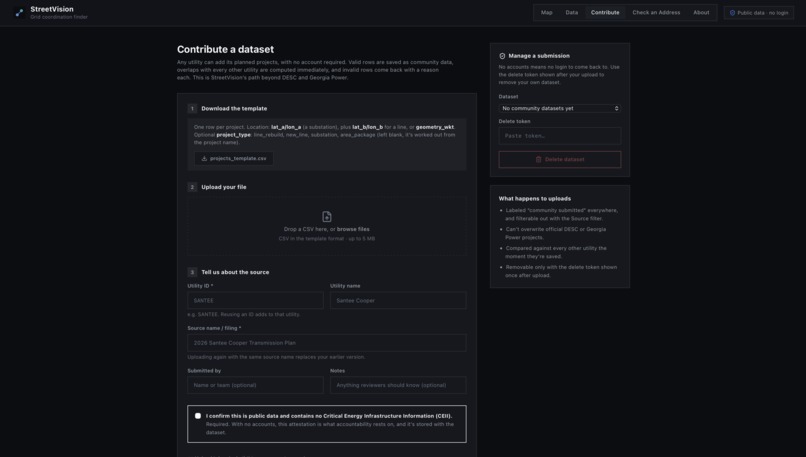Check the public data CEII confirmation checkbox
The width and height of the screenshot is (806, 457).
(198, 416)
